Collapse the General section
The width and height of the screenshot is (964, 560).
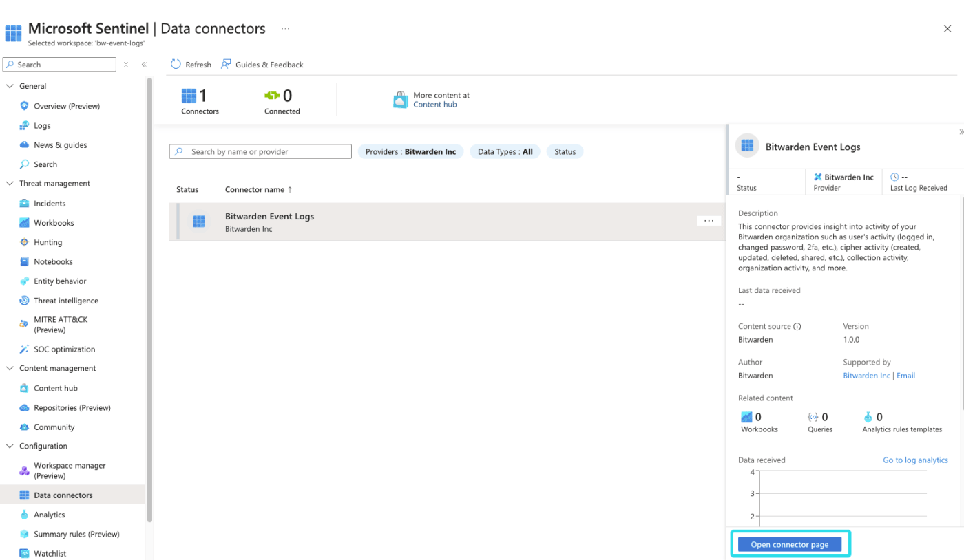[x=10, y=85]
